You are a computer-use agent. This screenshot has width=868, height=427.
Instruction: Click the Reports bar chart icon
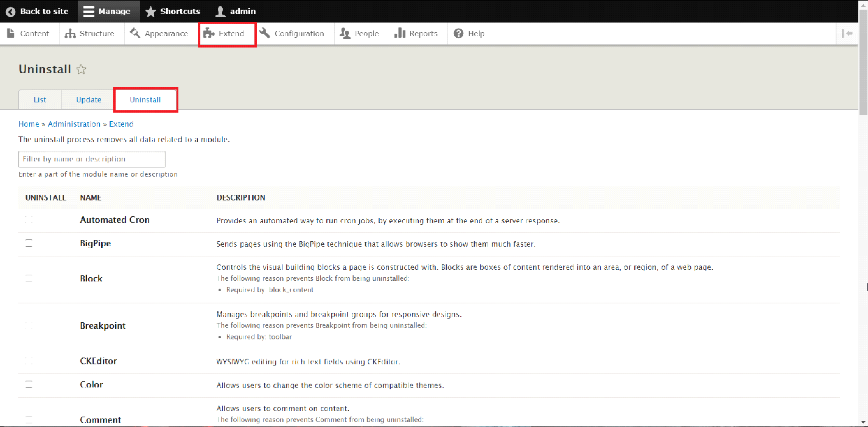click(400, 34)
